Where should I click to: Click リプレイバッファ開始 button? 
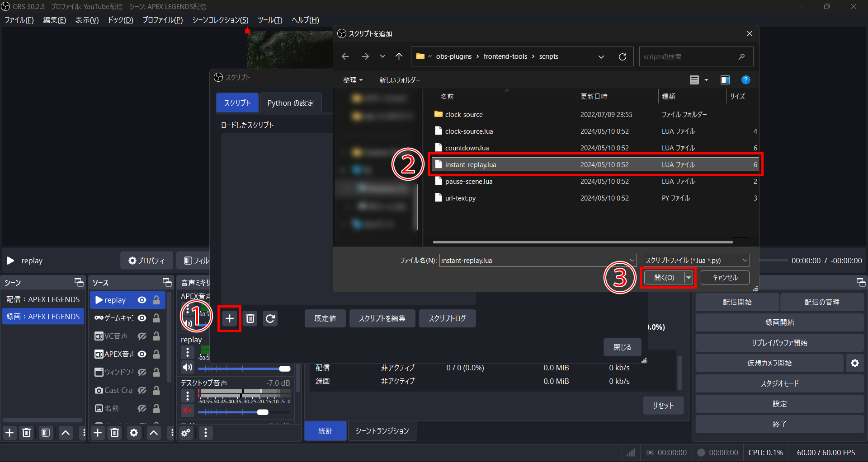point(779,343)
